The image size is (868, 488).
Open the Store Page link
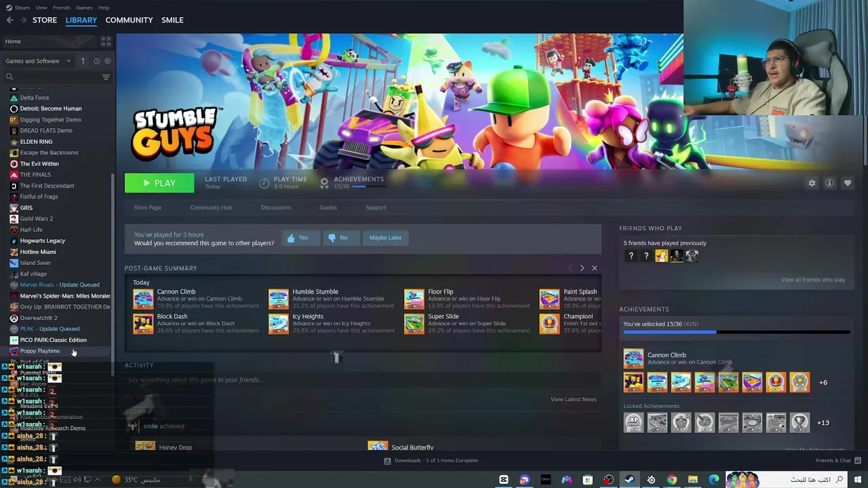pyautogui.click(x=147, y=207)
